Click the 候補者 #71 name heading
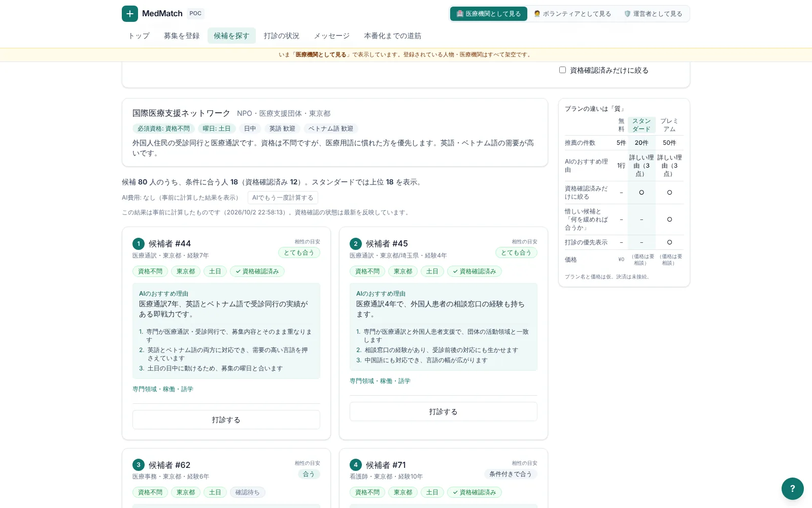812x508 pixels. 386,465
